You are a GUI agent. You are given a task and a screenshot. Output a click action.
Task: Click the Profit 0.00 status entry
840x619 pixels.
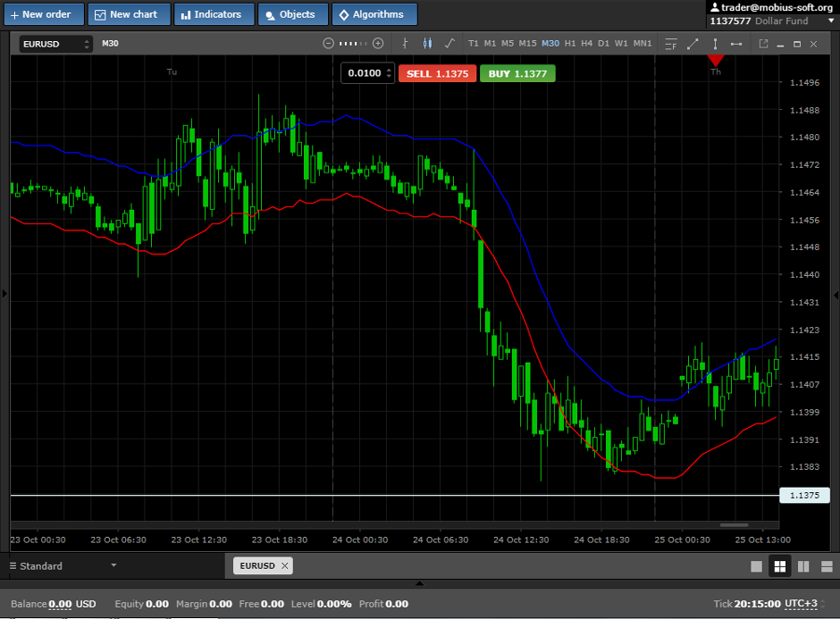(x=383, y=604)
